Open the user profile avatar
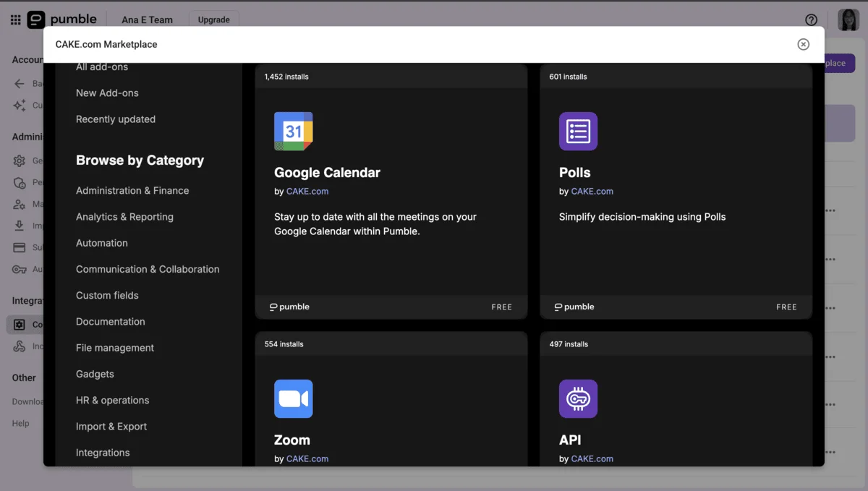 [x=848, y=20]
